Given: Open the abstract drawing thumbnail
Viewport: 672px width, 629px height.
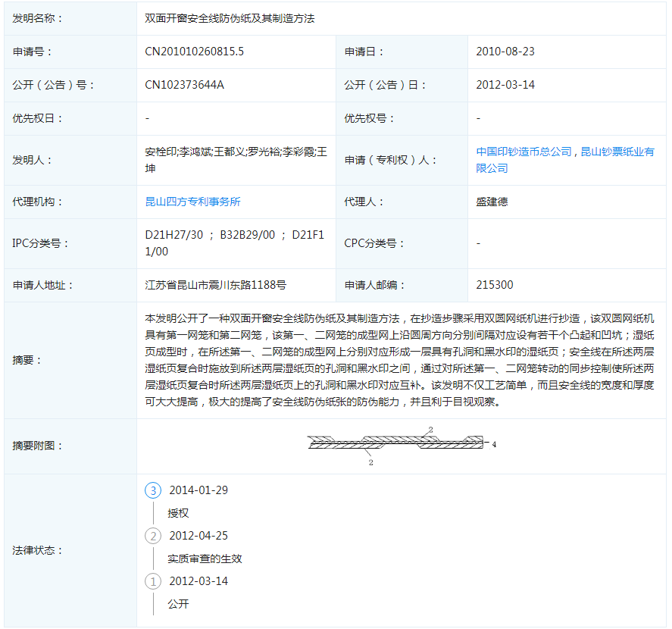Looking at the screenshot, I should [x=402, y=446].
